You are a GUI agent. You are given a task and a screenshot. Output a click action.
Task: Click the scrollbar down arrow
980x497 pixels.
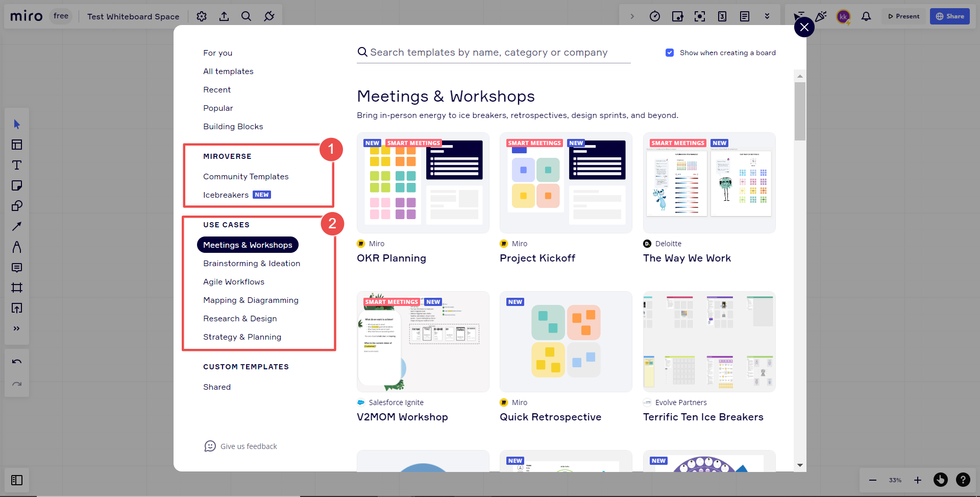pos(800,465)
